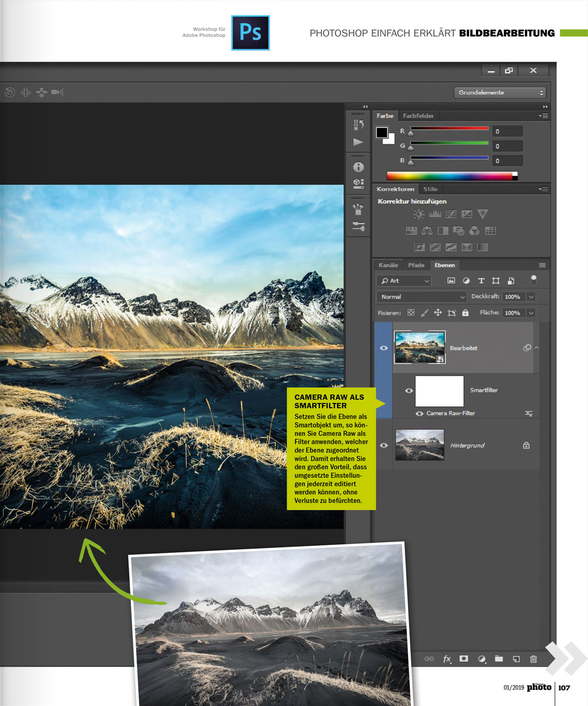Lock all with the padlock icon
588x706 pixels.
point(465,313)
